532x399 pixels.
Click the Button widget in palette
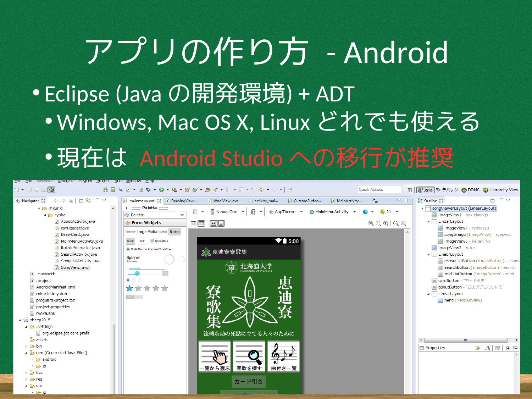tap(174, 232)
